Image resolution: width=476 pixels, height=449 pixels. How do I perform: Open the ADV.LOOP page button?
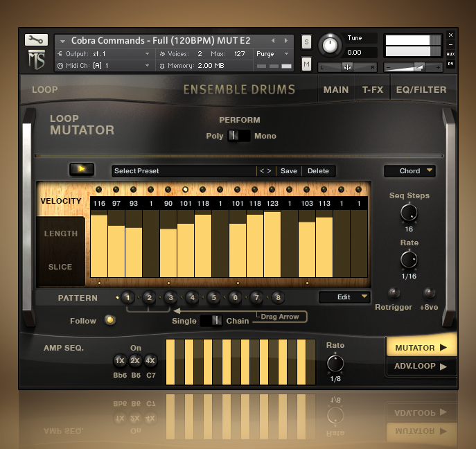click(421, 366)
